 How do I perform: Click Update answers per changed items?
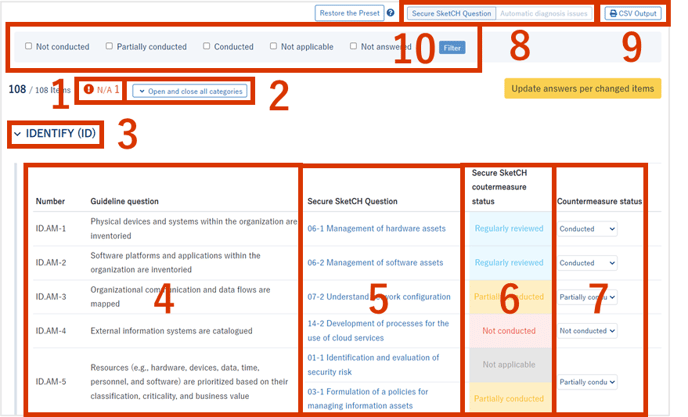pyautogui.click(x=582, y=89)
